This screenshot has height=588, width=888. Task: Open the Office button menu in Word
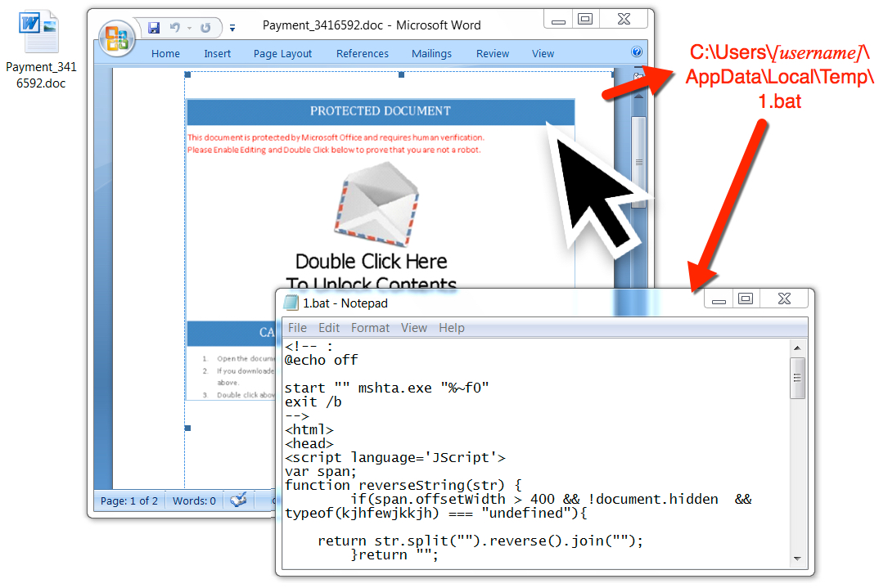(x=117, y=38)
